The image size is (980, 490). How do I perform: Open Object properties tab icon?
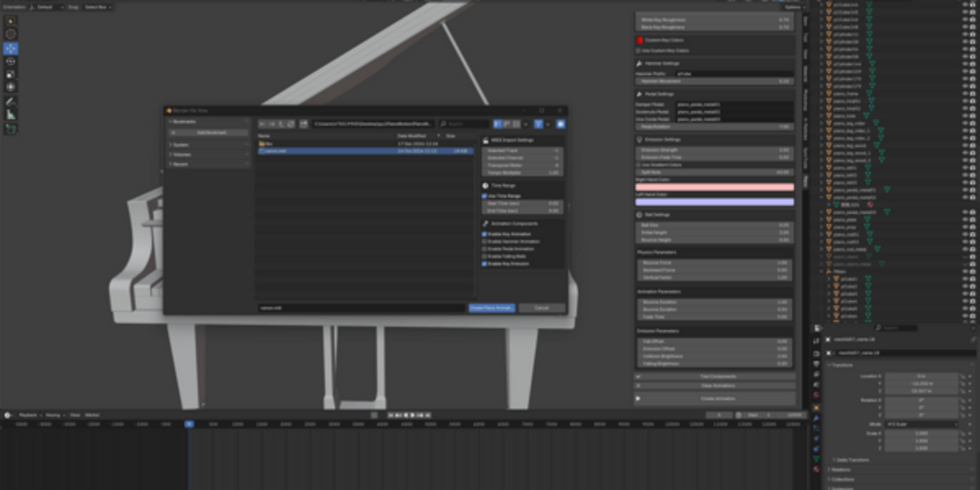816,408
